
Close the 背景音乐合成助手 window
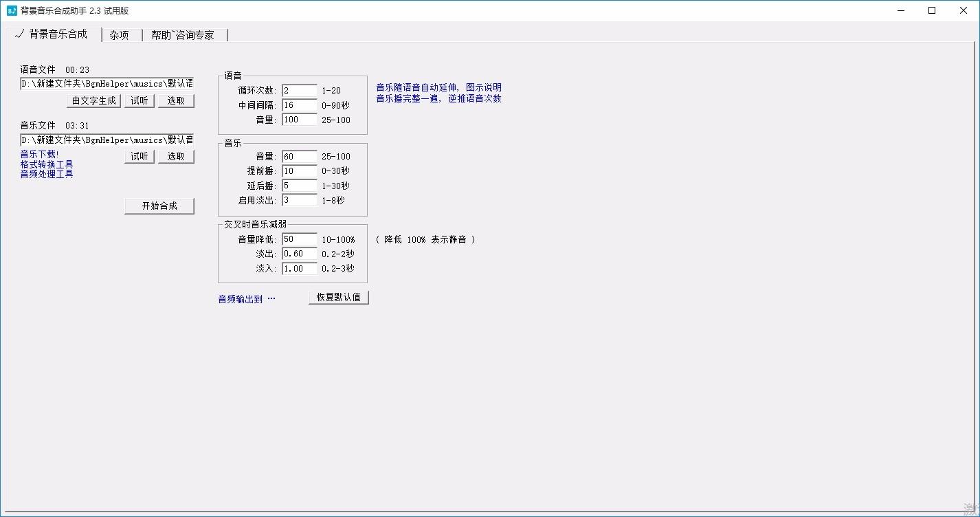pyautogui.click(x=964, y=10)
